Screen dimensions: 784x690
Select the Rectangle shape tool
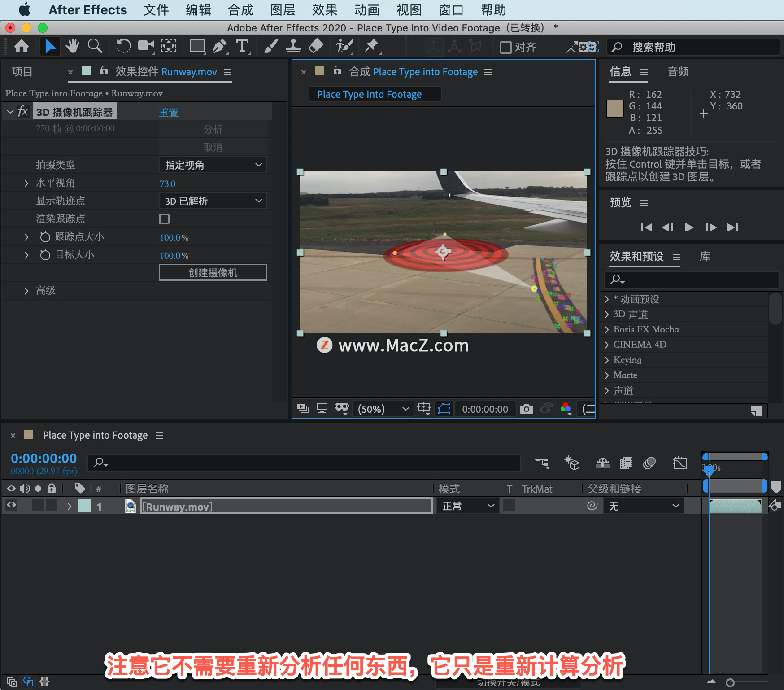coord(197,47)
